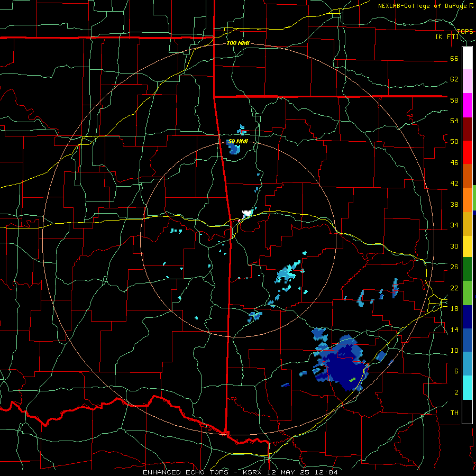Select the yellow legend color band
476x476 pixels.
pos(467,246)
